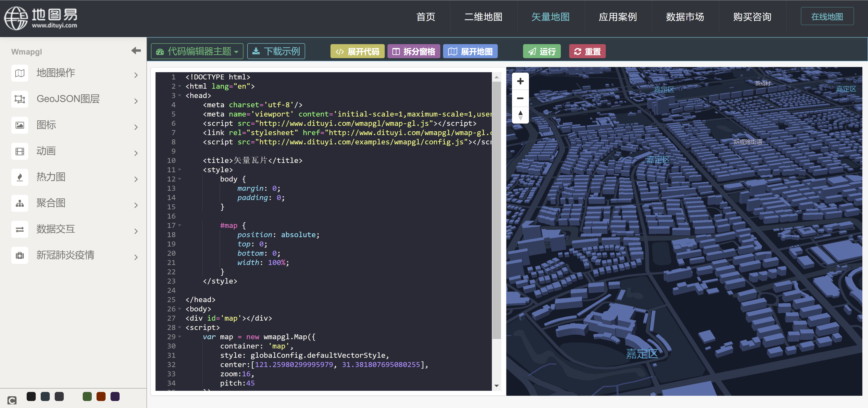This screenshot has width=868, height=408.
Task: Open 二维地图 navigation item
Action: (483, 17)
